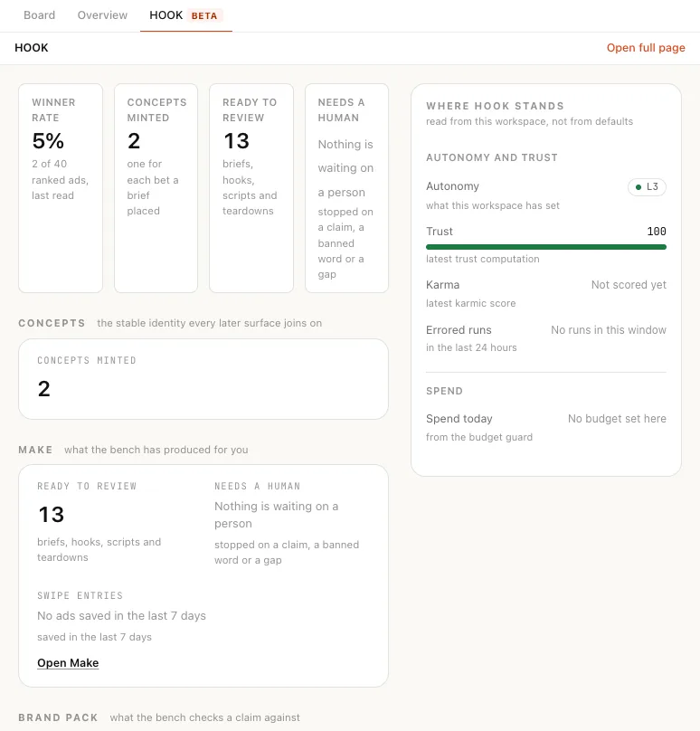The image size is (700, 731).
Task: Click the L3 autonomy badge
Action: (x=647, y=187)
